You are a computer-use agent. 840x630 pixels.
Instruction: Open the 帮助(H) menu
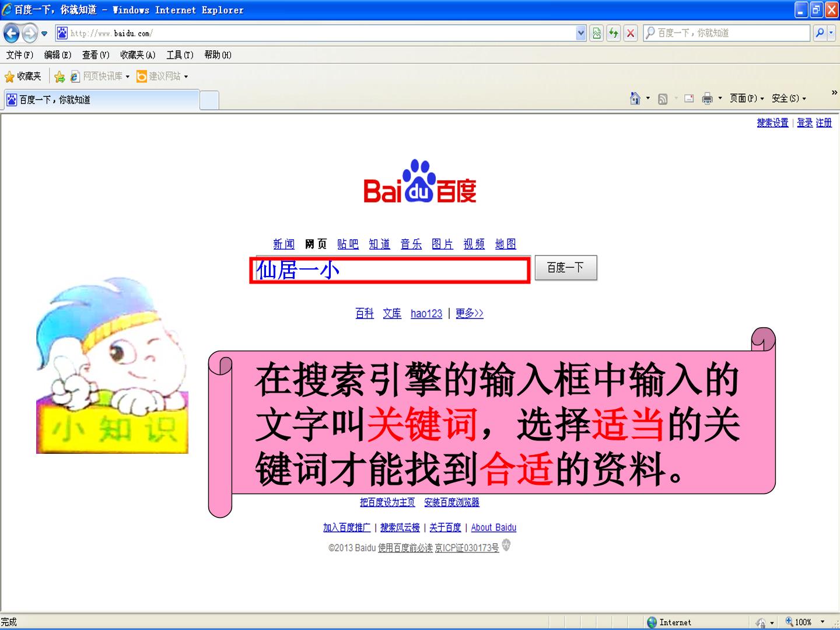218,55
